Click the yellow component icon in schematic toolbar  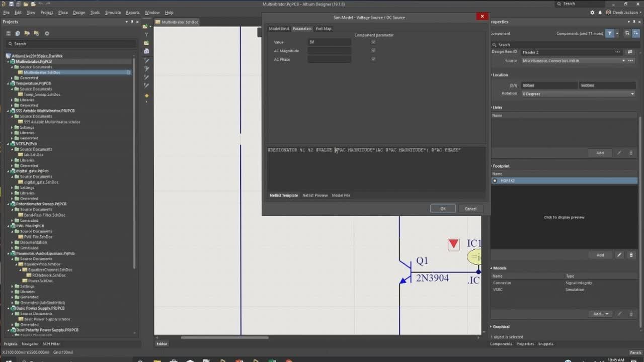(x=146, y=95)
